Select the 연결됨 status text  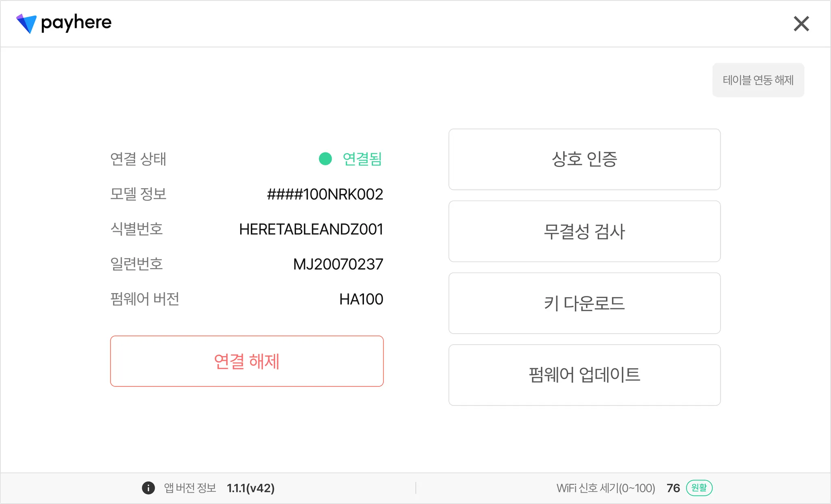click(362, 159)
